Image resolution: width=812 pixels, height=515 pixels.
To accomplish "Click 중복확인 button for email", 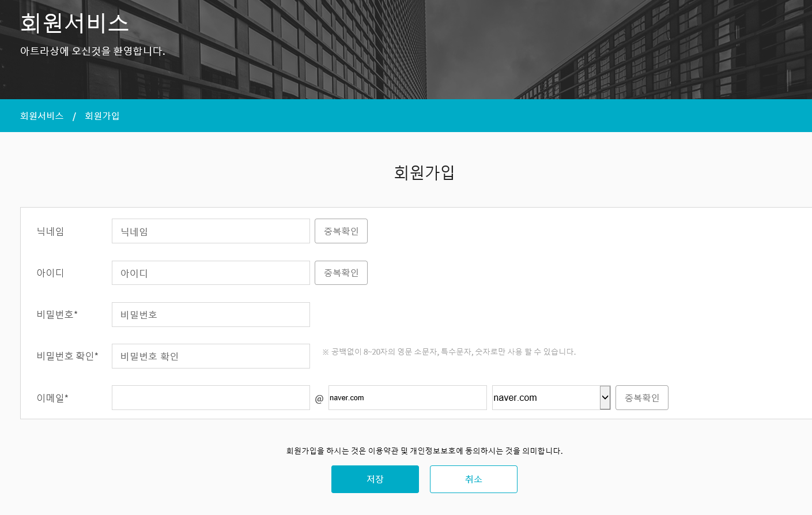I will 642,397.
